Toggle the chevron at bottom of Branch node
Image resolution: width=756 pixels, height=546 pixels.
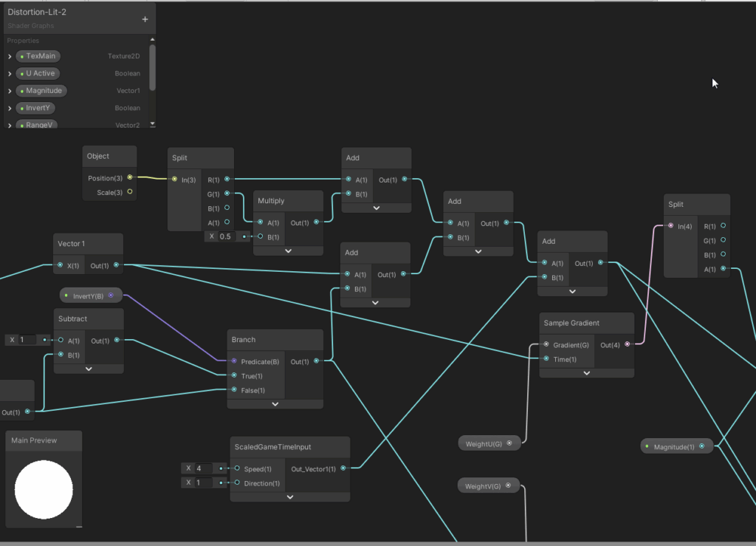(275, 404)
